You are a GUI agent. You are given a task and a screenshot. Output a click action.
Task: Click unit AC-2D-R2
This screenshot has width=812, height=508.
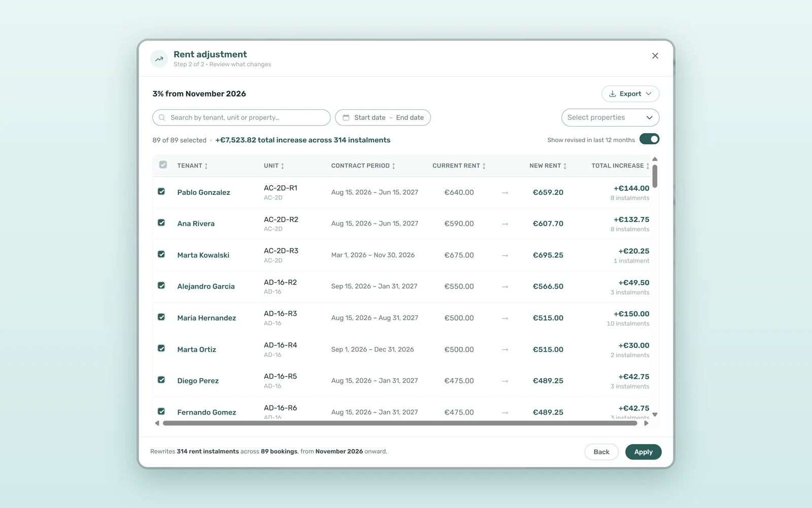coord(281,219)
